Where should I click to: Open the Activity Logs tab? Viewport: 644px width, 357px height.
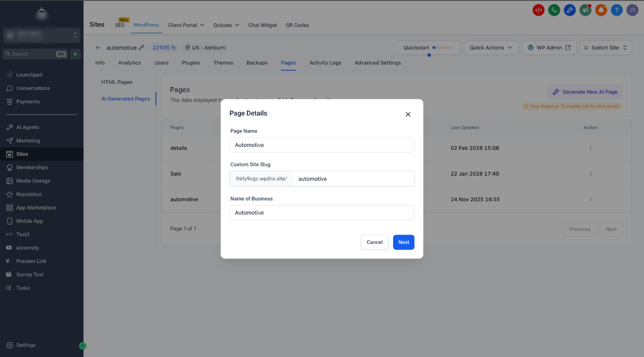coord(325,63)
